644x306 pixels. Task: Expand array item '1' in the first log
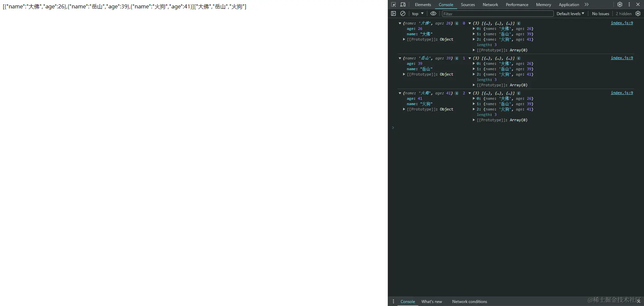(x=474, y=34)
